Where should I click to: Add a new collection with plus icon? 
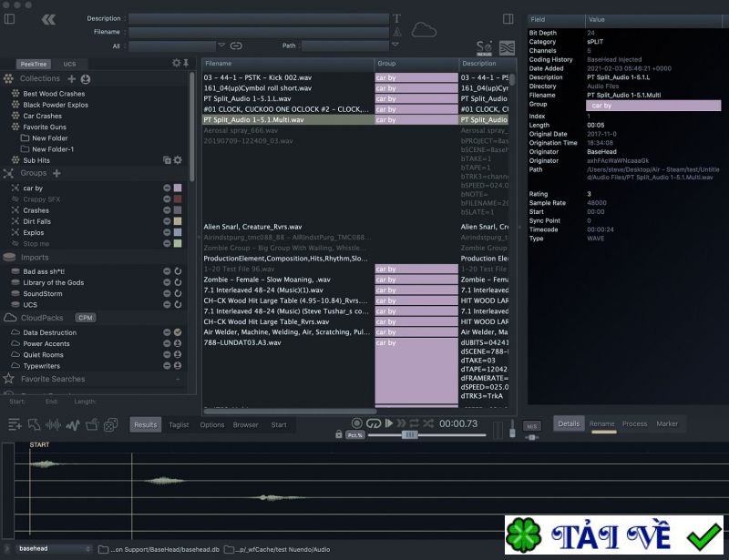click(72, 79)
